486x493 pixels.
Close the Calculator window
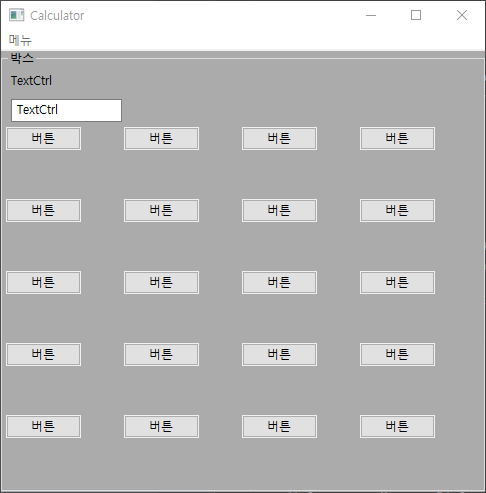pyautogui.click(x=462, y=15)
